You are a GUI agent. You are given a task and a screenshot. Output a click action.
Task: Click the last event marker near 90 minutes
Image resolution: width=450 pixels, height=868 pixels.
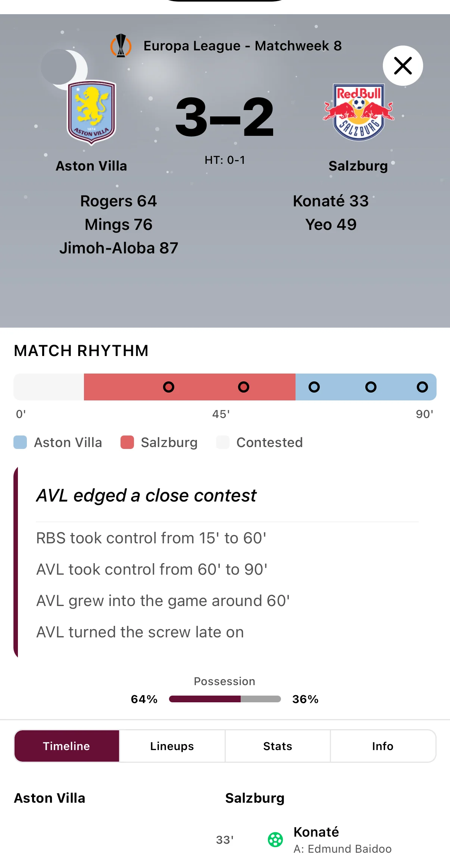(x=422, y=387)
